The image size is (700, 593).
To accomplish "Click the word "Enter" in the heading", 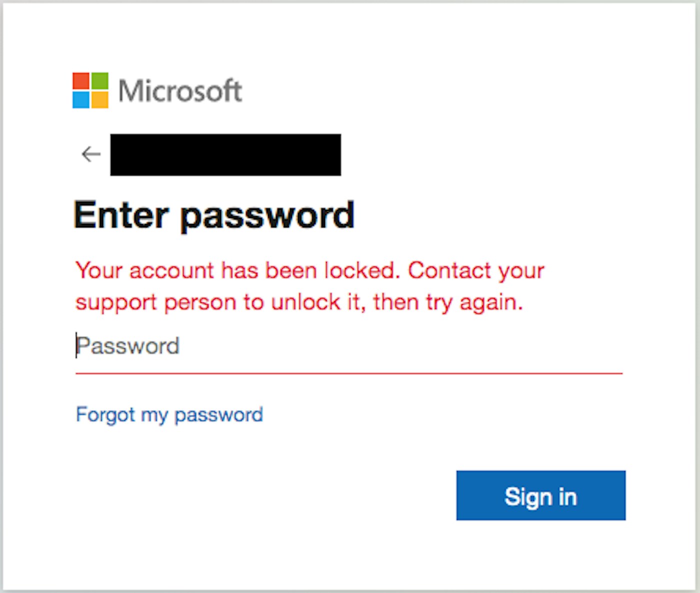I will (121, 215).
